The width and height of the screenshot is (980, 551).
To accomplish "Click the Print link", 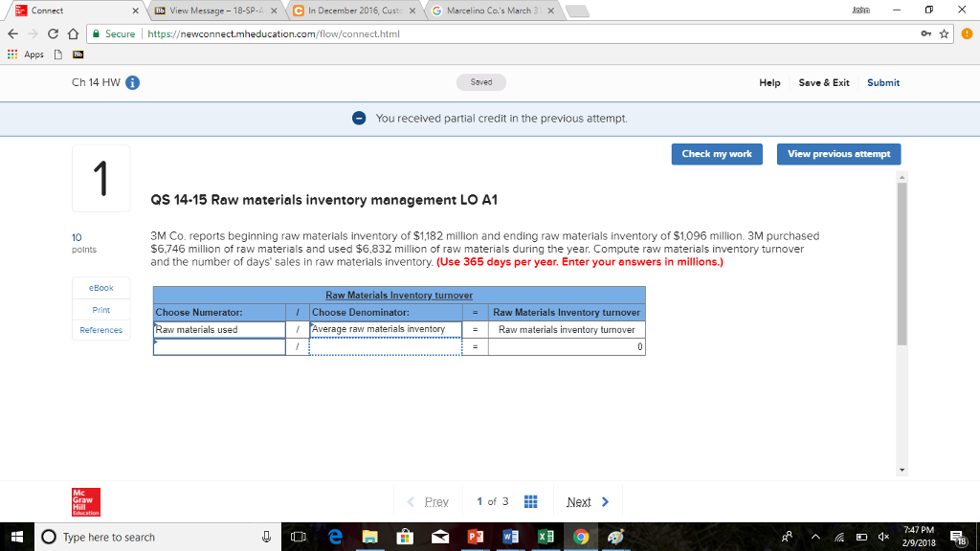I will (x=101, y=310).
